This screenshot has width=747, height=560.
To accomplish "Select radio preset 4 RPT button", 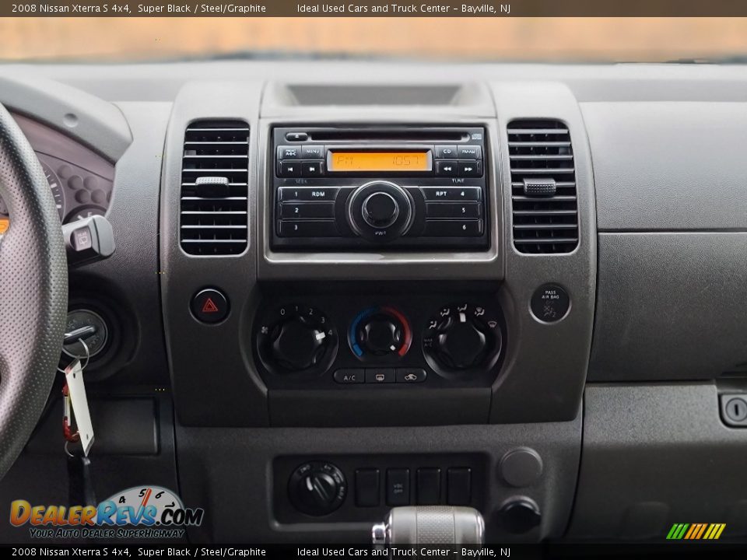I will point(451,194).
